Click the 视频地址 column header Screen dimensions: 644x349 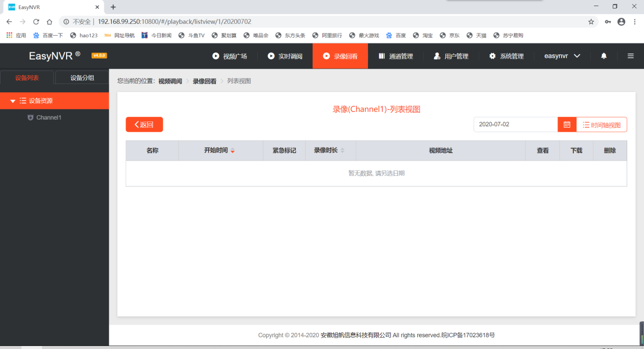pos(441,151)
